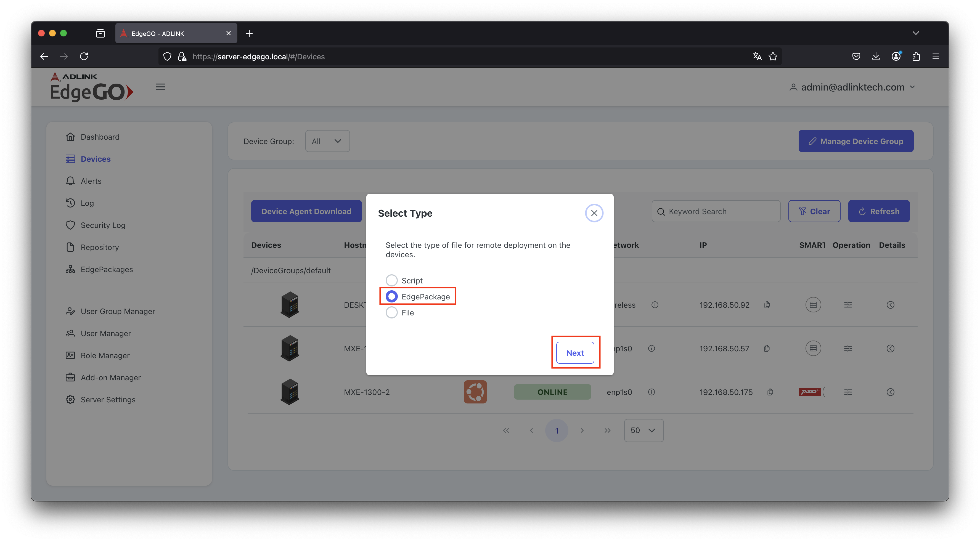Expand admin@adlinktech.com account menu
This screenshot has height=542, width=980.
[852, 87]
